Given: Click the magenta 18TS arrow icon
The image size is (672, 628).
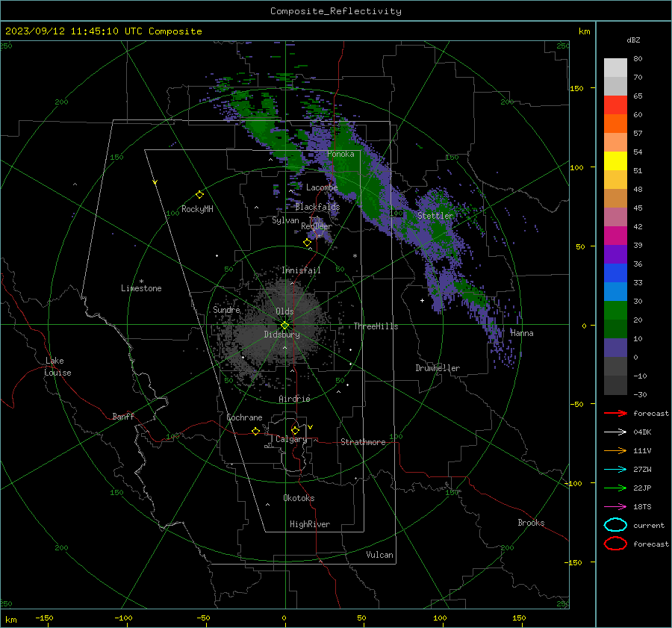Looking at the screenshot, I should [615, 507].
